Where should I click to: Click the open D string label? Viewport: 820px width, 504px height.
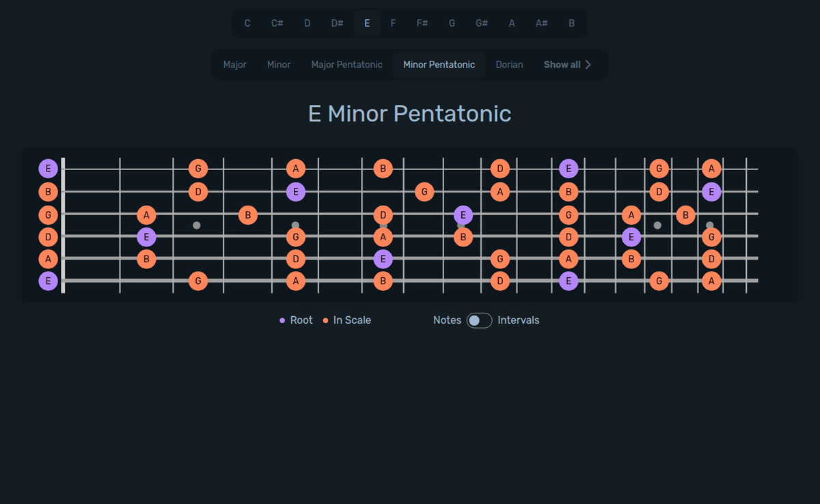click(48, 237)
